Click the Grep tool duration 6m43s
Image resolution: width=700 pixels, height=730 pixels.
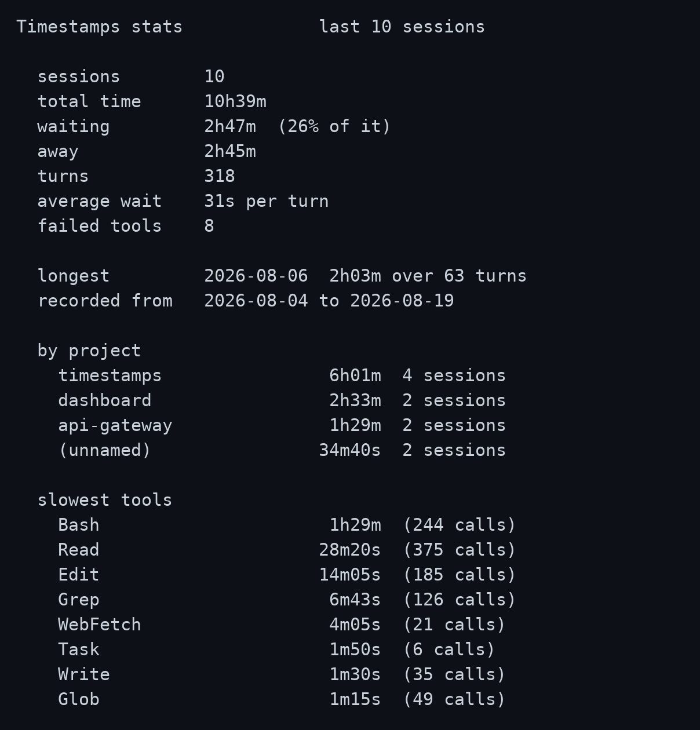click(355, 600)
